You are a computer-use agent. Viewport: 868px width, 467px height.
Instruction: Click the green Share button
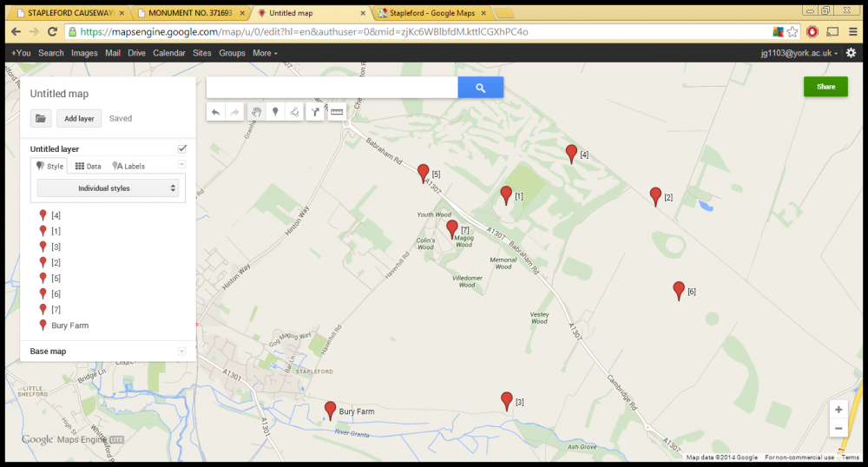825,87
